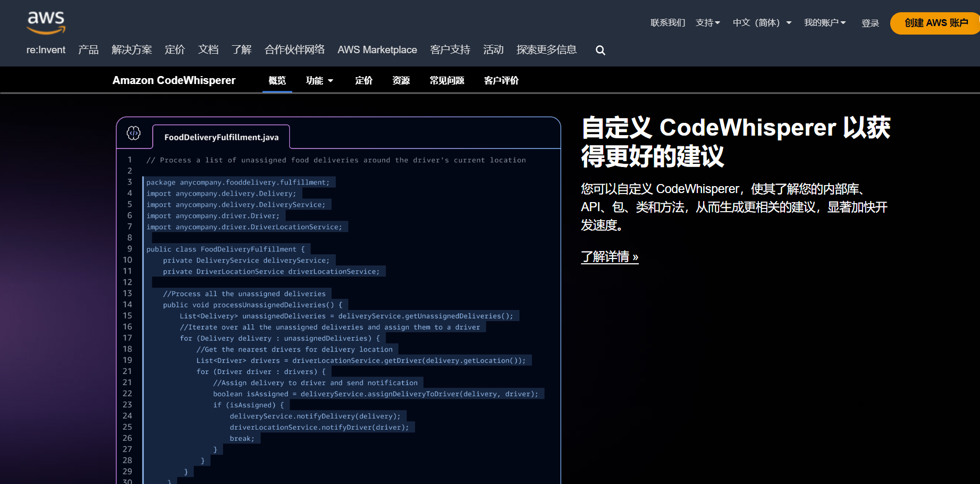Expand the 我的账户 dropdown
The width and height of the screenshot is (980, 484).
tap(825, 23)
